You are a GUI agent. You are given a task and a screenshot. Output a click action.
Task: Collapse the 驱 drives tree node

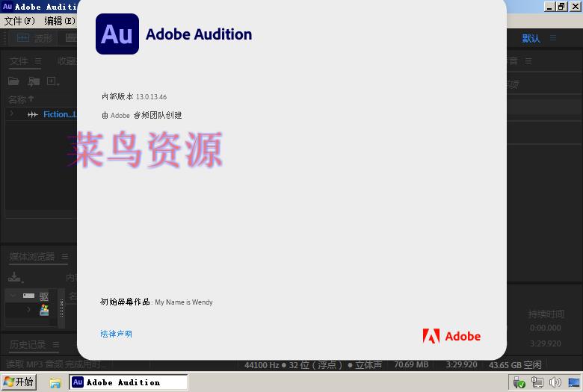coord(13,296)
